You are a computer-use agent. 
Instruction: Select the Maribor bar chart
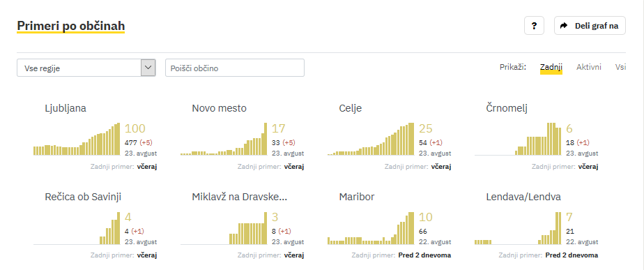(371, 228)
